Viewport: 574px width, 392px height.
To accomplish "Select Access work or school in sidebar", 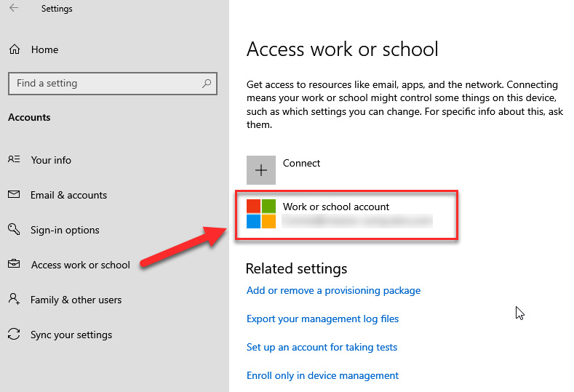I will point(81,265).
